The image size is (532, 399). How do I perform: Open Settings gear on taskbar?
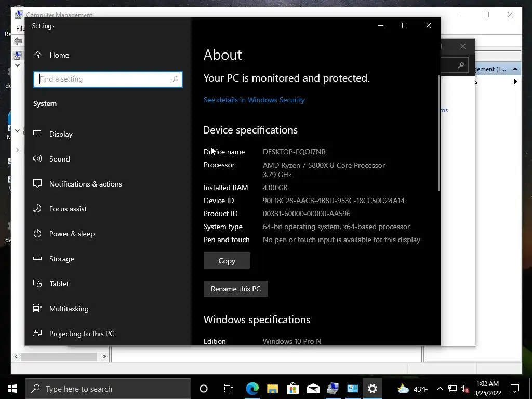tap(373, 389)
